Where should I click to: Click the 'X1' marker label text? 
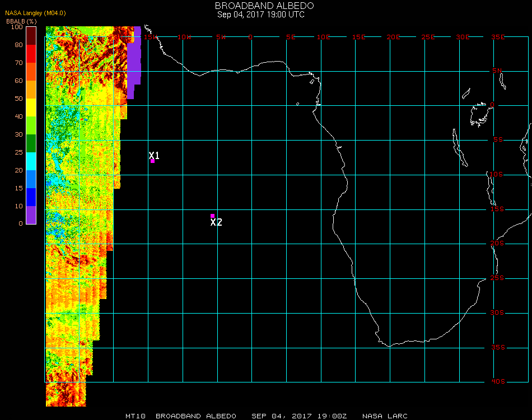point(154,155)
